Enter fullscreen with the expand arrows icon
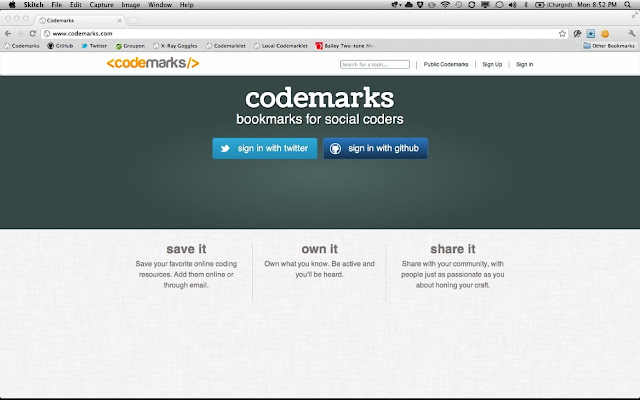640x400 pixels. coord(635,15)
